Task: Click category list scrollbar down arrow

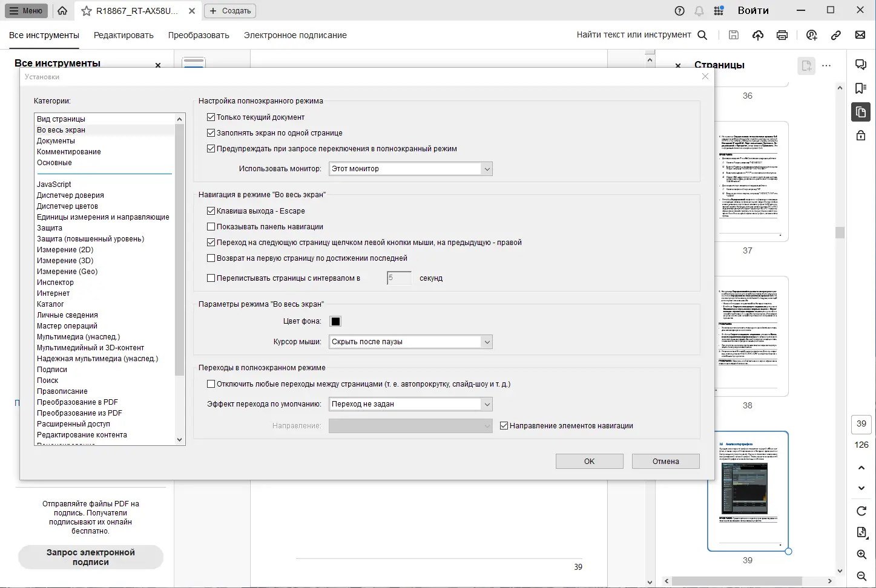Action: 179,440
